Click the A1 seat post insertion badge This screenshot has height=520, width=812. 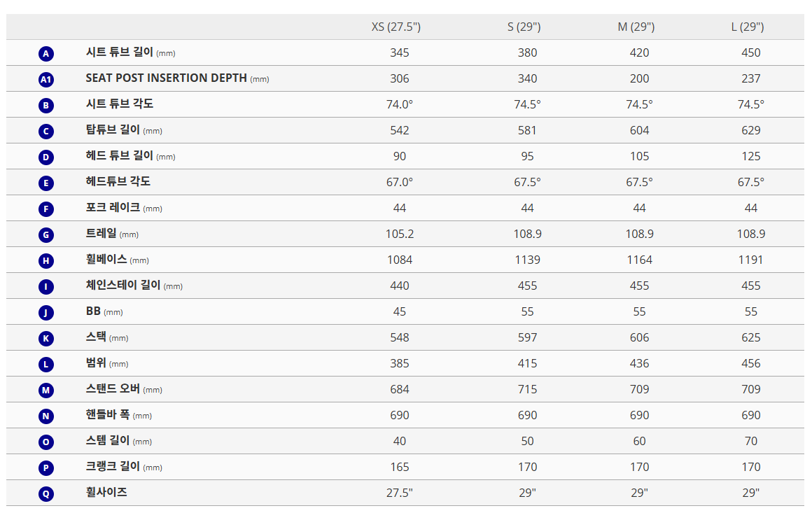(x=46, y=79)
